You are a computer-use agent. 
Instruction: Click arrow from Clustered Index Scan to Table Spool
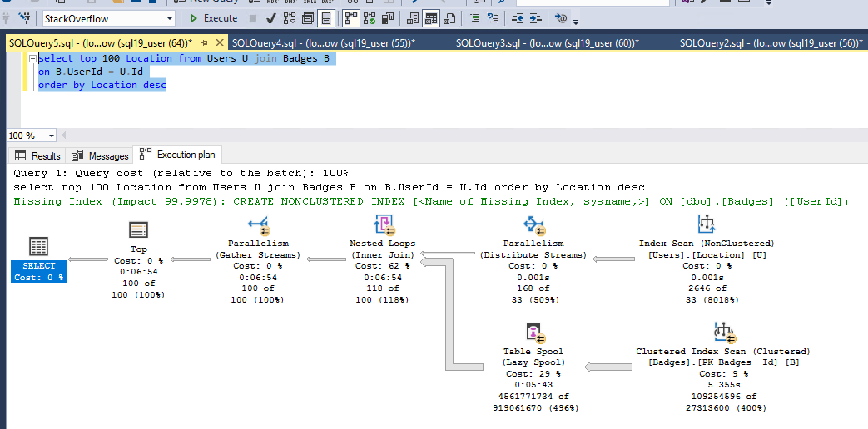point(608,367)
